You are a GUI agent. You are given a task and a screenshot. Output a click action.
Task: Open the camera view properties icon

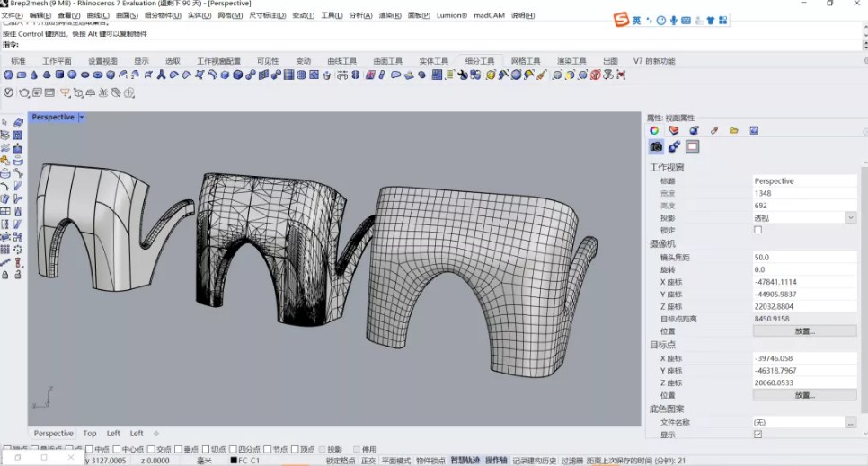tap(656, 146)
